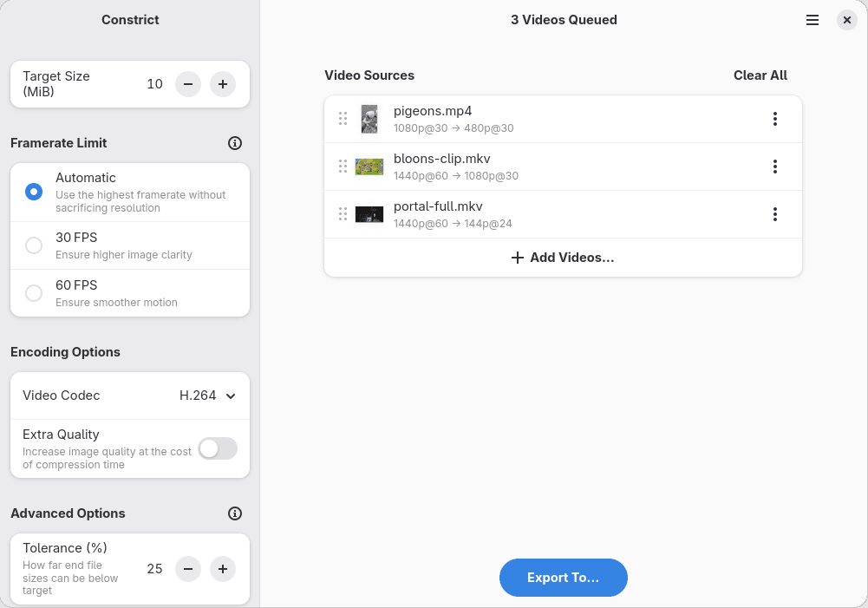The height and width of the screenshot is (608, 868).
Task: Click Export To button
Action: pyautogui.click(x=563, y=578)
